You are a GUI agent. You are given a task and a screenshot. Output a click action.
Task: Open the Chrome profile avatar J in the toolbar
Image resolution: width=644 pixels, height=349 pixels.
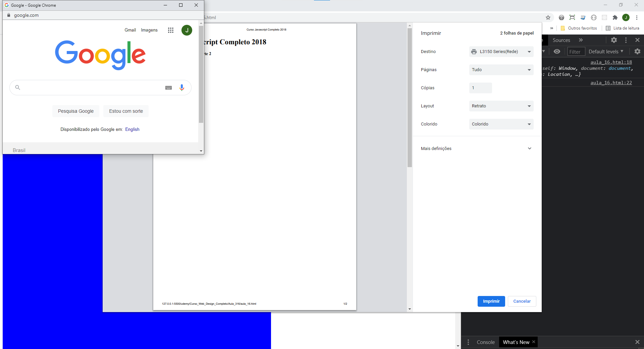(x=626, y=17)
